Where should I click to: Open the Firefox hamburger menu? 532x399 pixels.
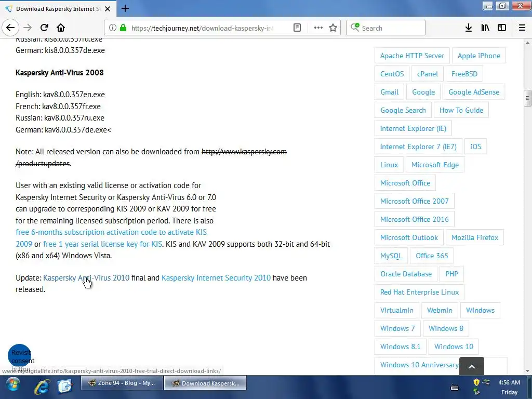pyautogui.click(x=522, y=28)
